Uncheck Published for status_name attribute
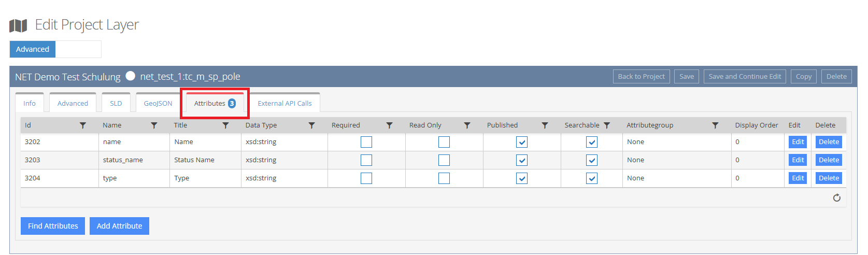This screenshot has width=868, height=255. tap(522, 160)
